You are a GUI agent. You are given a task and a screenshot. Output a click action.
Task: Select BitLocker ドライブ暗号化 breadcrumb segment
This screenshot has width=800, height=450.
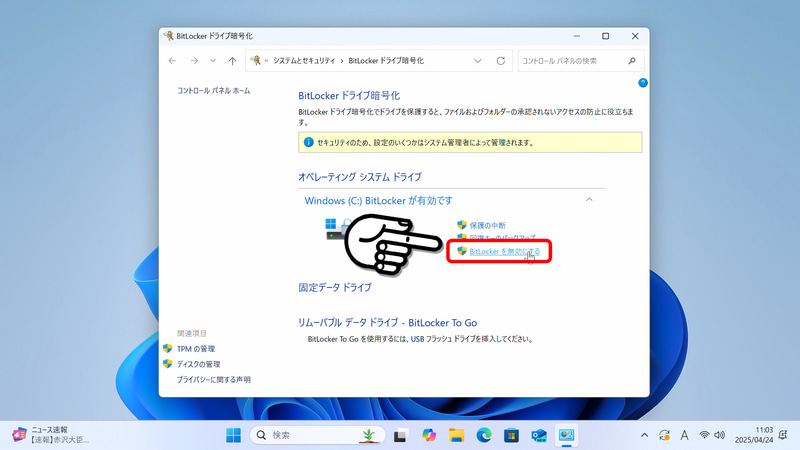point(386,61)
